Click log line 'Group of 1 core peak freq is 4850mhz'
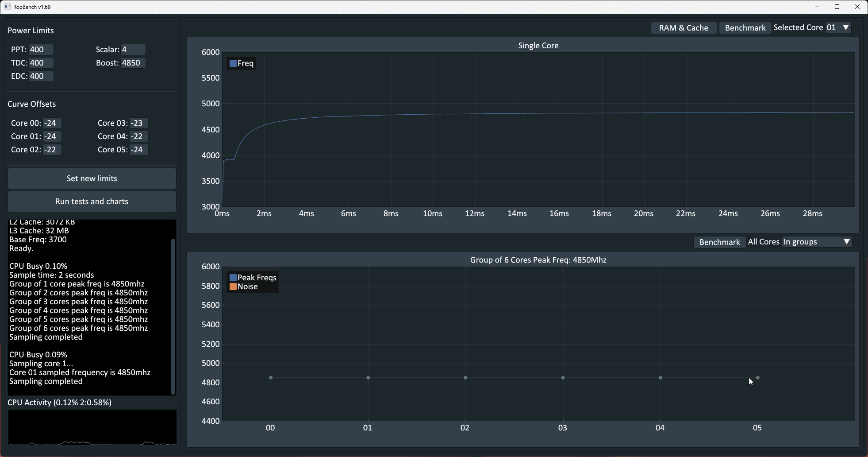The image size is (868, 457). click(77, 284)
